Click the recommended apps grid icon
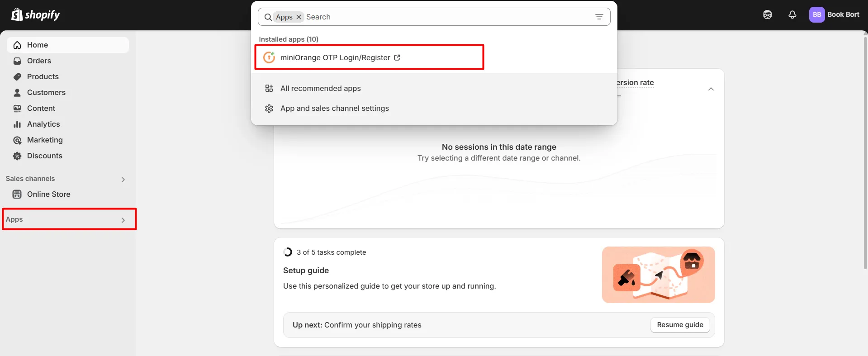Screen dimensions: 868x356 point(269,88)
